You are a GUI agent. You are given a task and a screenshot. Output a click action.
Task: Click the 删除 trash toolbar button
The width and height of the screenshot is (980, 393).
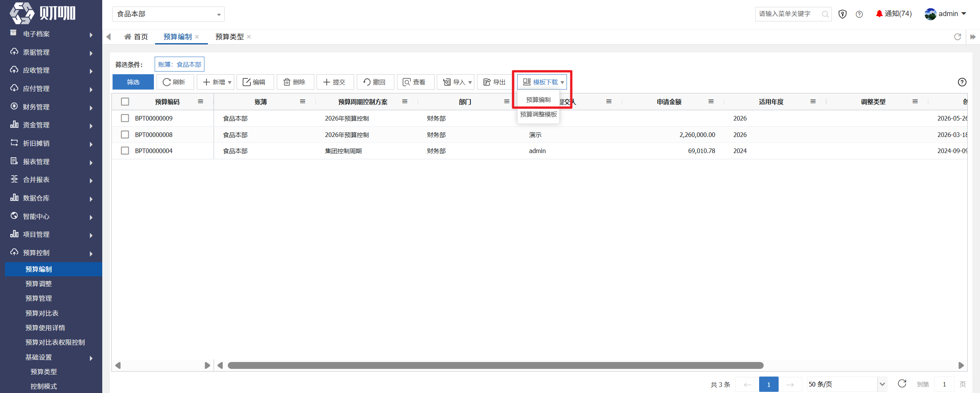pos(295,82)
